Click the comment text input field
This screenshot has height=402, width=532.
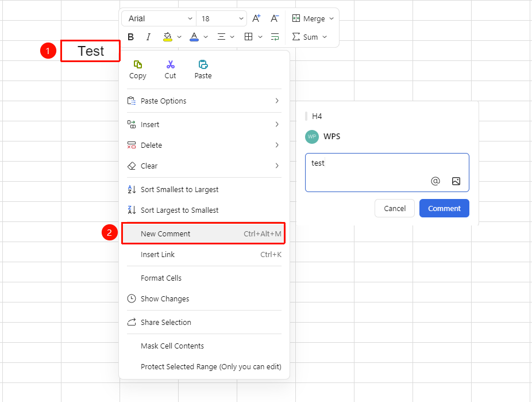pyautogui.click(x=387, y=173)
